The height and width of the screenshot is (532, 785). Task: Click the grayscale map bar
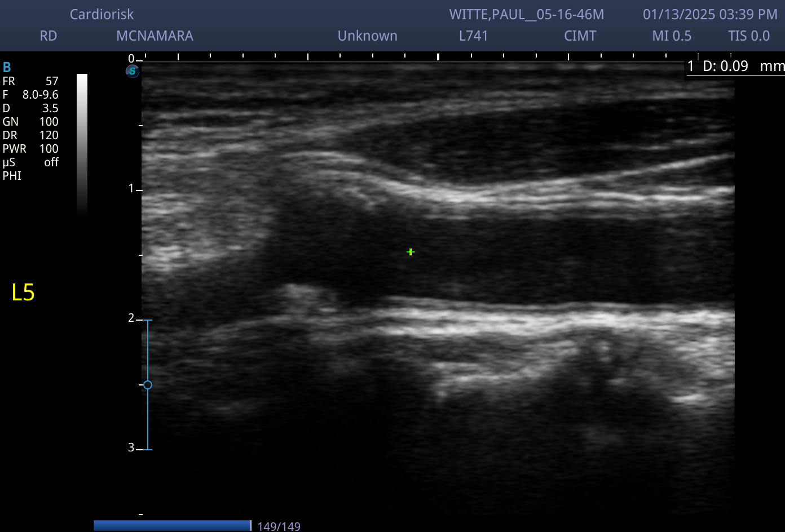coord(82,145)
